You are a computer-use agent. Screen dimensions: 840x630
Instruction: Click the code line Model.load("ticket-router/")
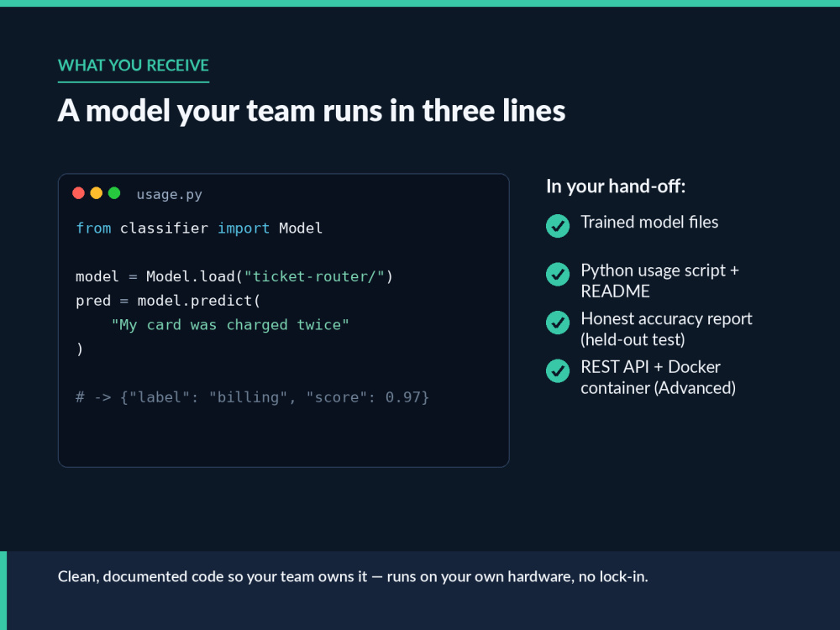tap(234, 276)
